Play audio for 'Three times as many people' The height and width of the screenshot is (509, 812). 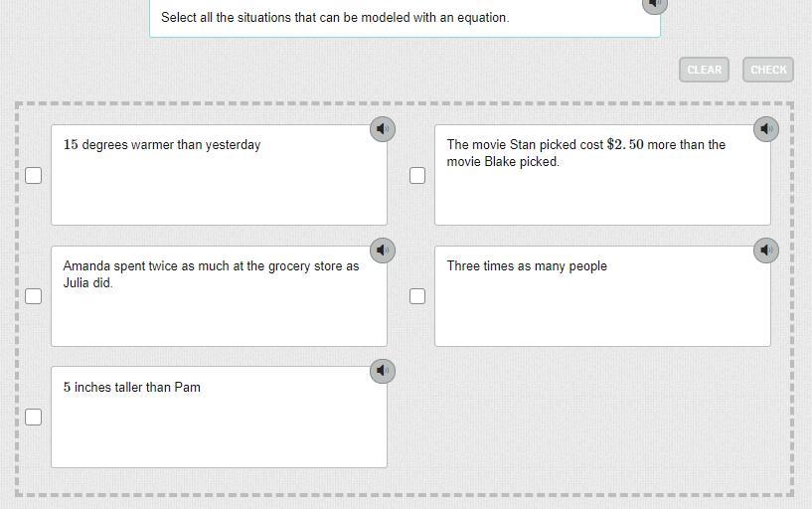pyautogui.click(x=766, y=251)
